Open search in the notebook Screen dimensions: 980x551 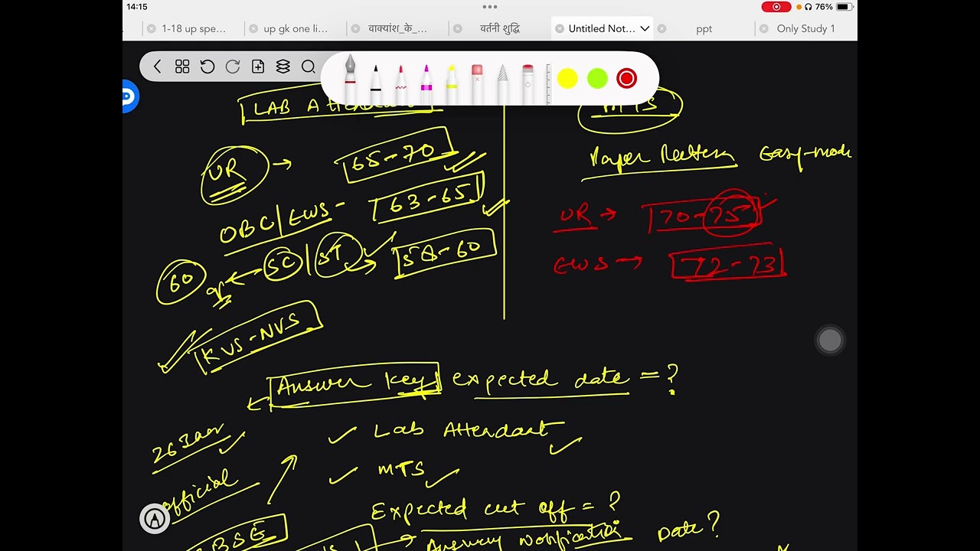coord(309,67)
